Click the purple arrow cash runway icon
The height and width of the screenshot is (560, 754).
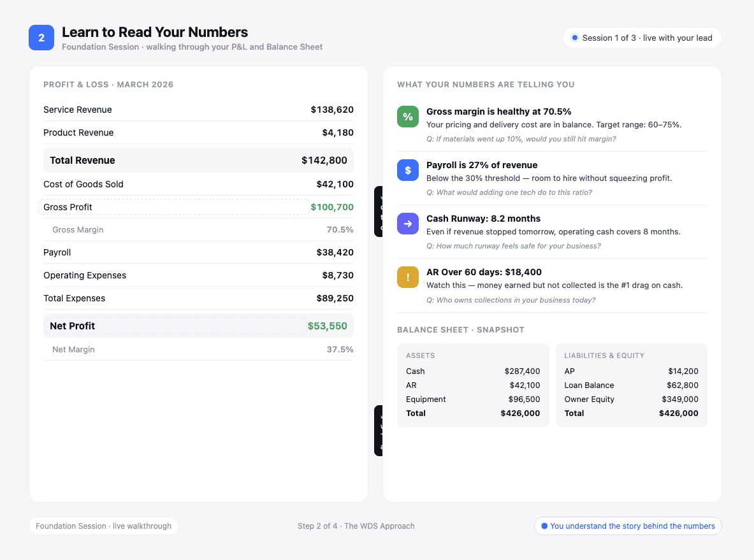[x=408, y=224]
